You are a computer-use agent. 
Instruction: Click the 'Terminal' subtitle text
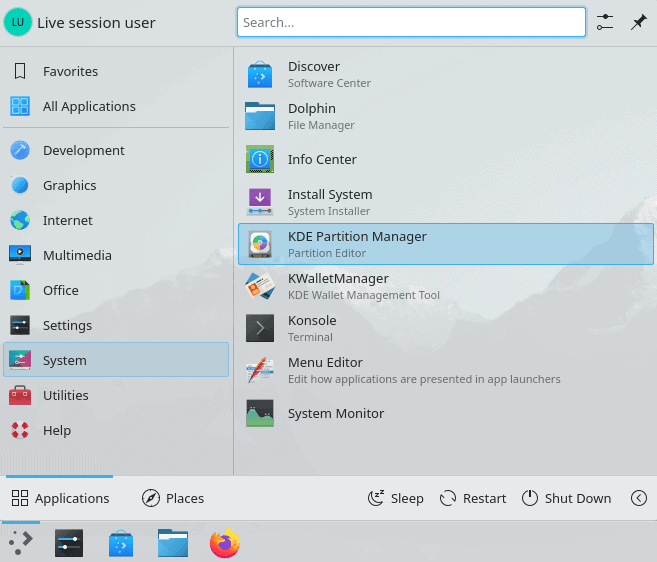pyautogui.click(x=310, y=337)
